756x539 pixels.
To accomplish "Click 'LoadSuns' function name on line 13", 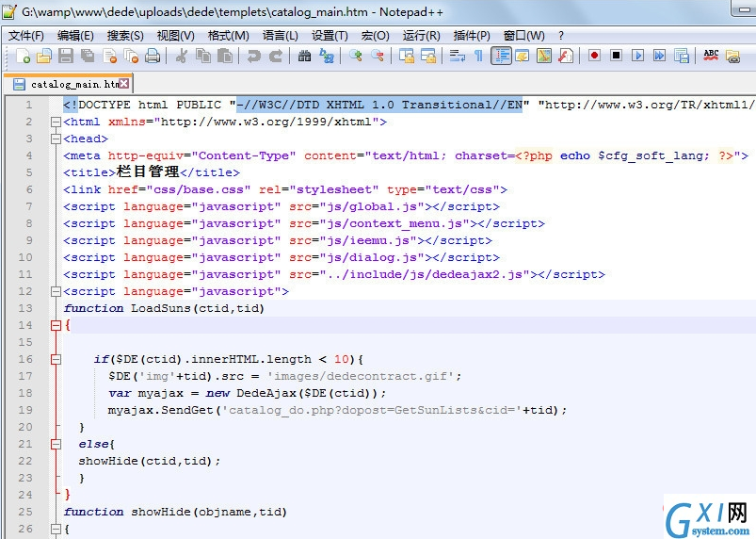I will coord(161,308).
